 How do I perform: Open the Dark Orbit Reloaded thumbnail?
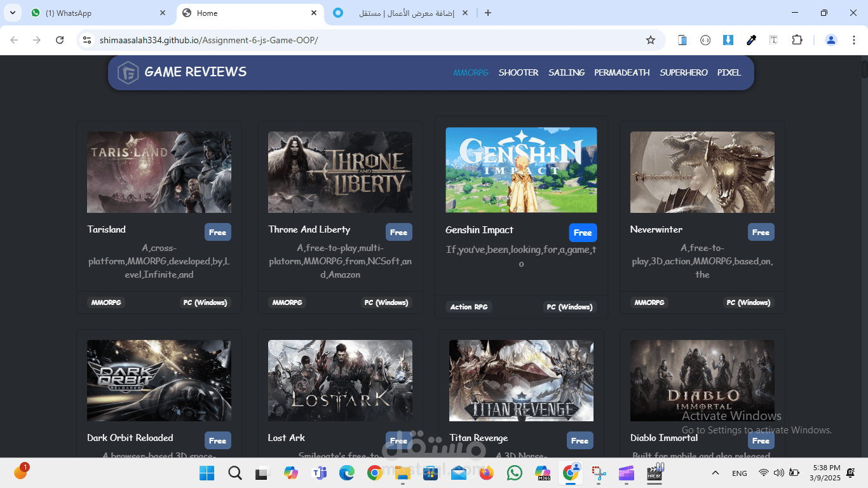point(159,381)
